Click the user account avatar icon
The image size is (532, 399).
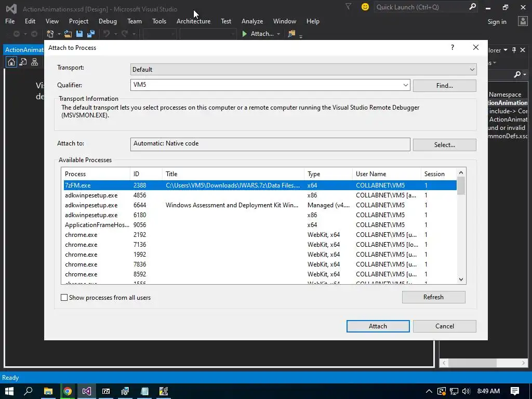click(x=523, y=21)
